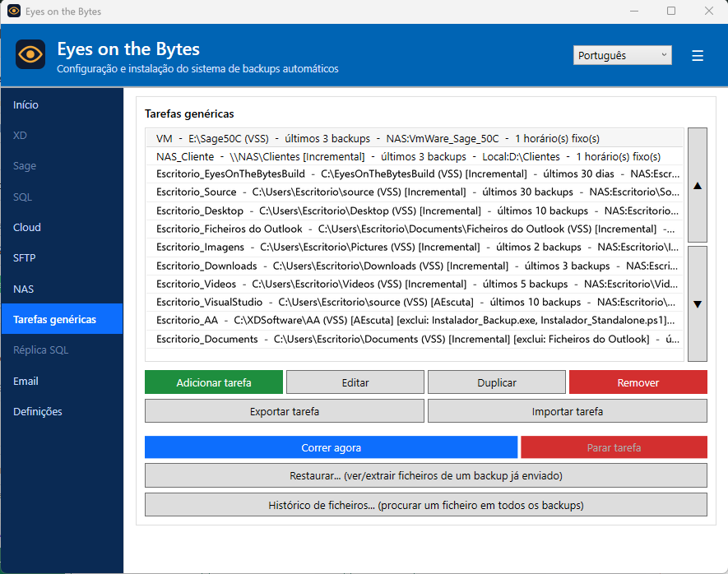Click the Editar button
728x574 pixels.
[355, 382]
